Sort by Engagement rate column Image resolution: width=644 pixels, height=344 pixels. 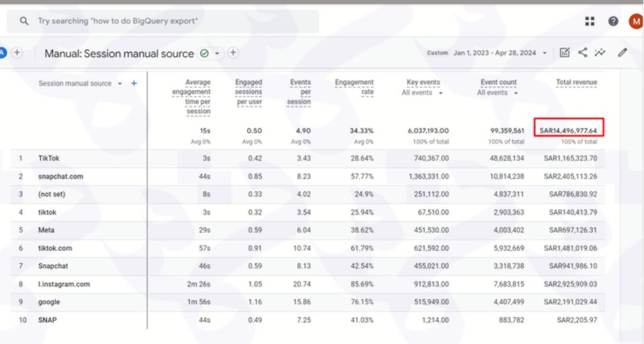tap(354, 87)
